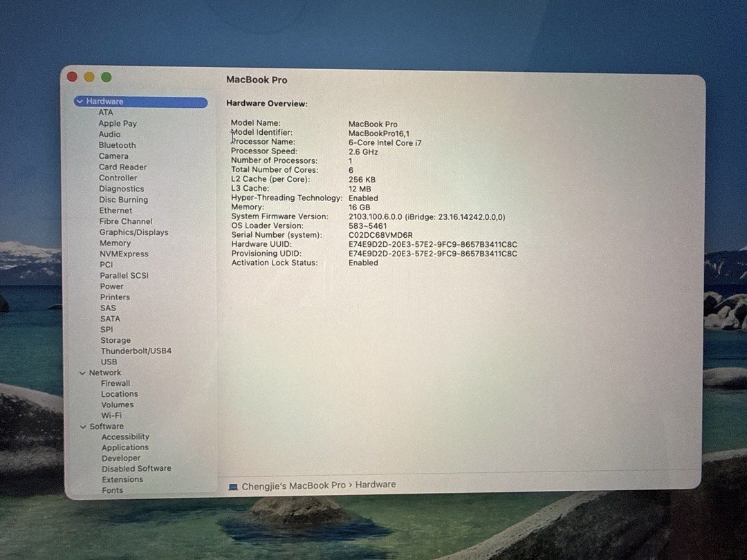Open the Bluetooth hardware entry
Viewport: 747px width, 560px height.
point(117,145)
